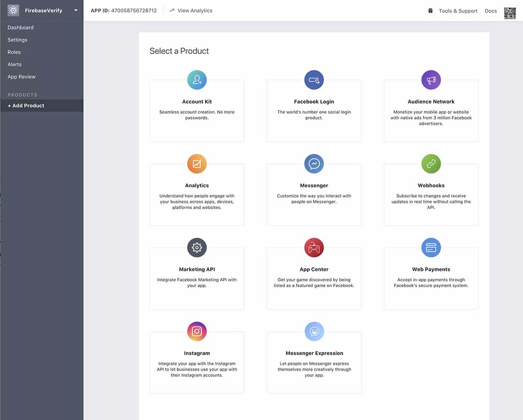Click the Audience Network megaphone icon
523x420 pixels.
(431, 80)
